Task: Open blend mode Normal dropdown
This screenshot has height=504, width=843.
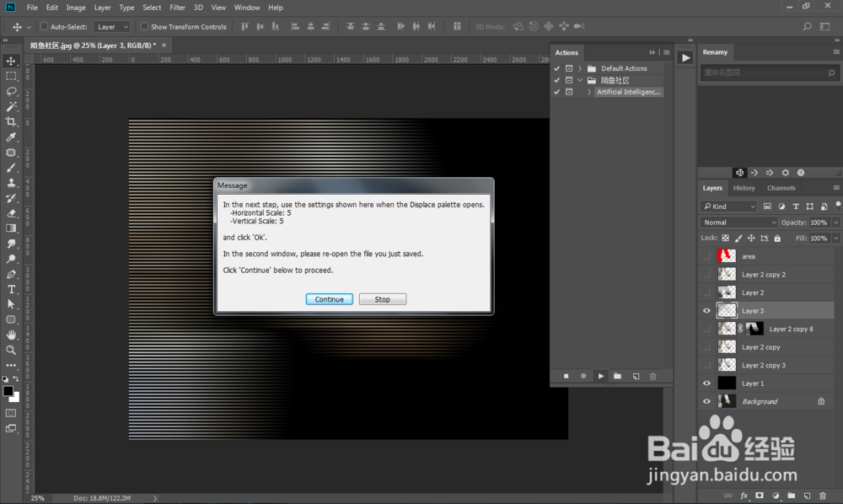Action: coord(738,223)
